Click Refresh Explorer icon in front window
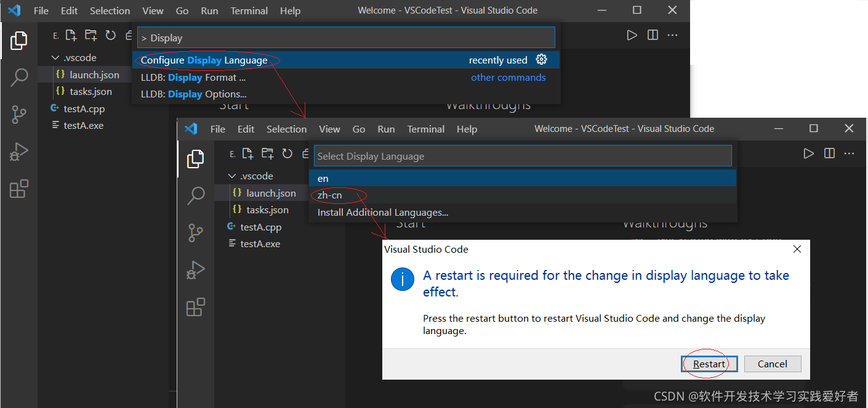The image size is (868, 408). pos(287,153)
